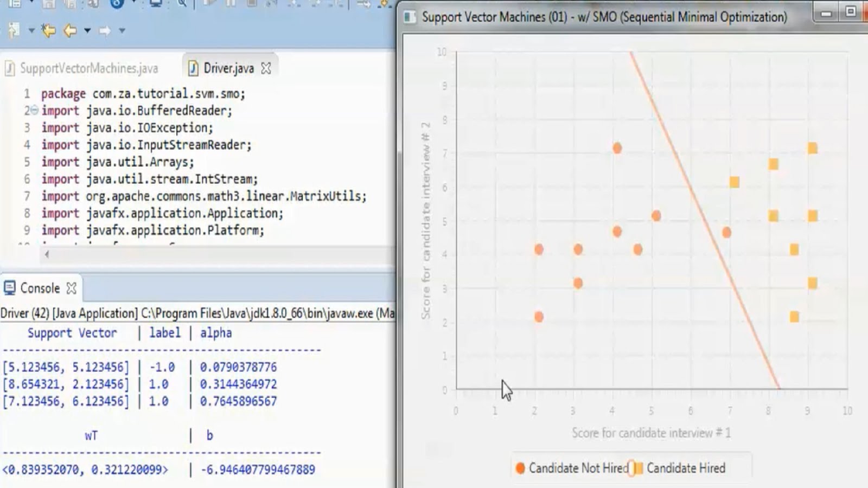Click the editor horizontal scrollbar track
Image resolution: width=868 pixels, height=488 pixels.
tap(222, 254)
